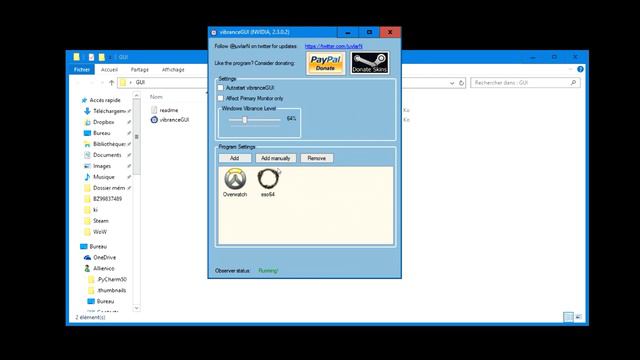This screenshot has width=640, height=360.
Task: Click the blue help icon in Explorer
Action: click(580, 70)
